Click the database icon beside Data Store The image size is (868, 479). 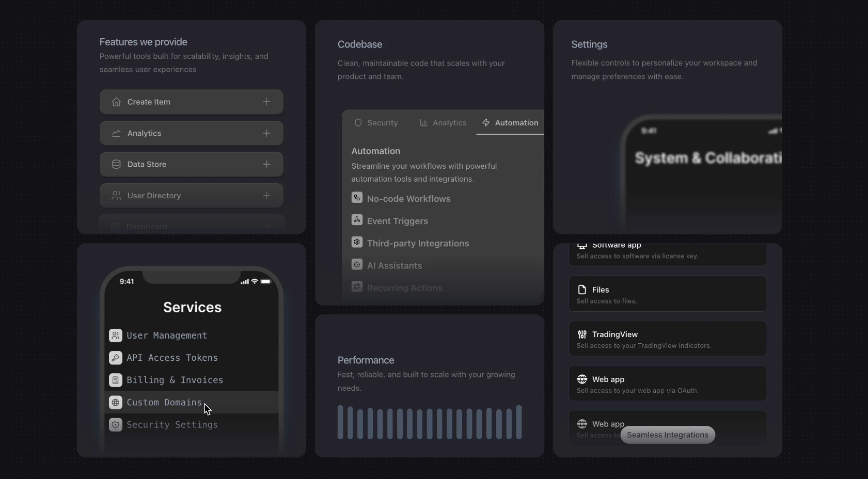point(116,164)
